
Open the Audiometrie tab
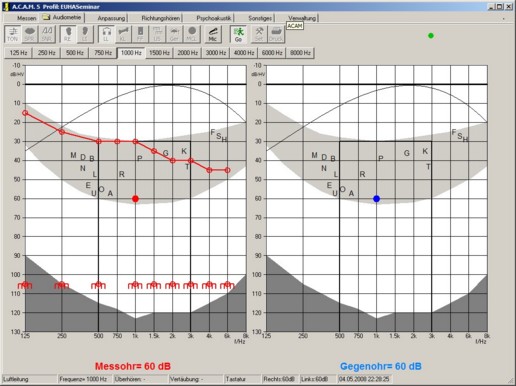(x=62, y=17)
